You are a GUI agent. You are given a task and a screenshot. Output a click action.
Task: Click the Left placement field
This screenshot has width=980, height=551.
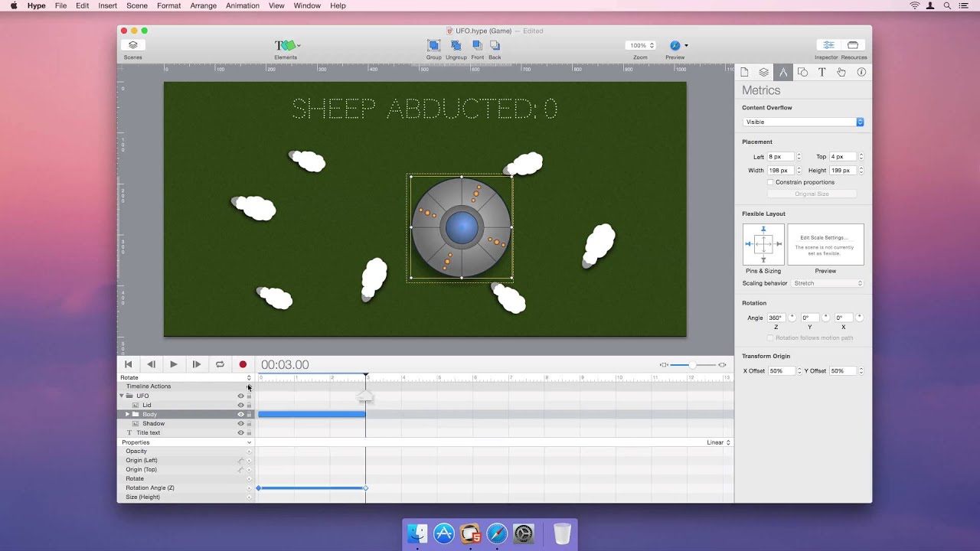point(781,157)
